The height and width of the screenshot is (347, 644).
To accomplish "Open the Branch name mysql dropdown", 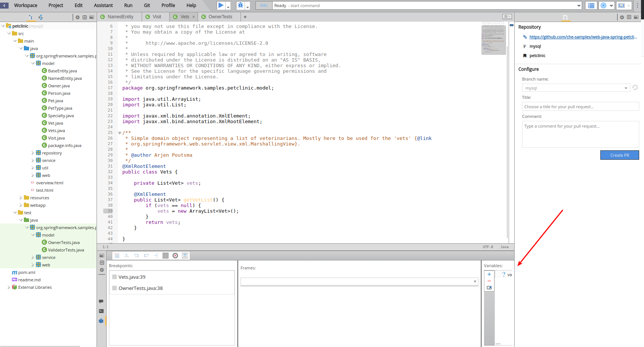I will (x=576, y=88).
